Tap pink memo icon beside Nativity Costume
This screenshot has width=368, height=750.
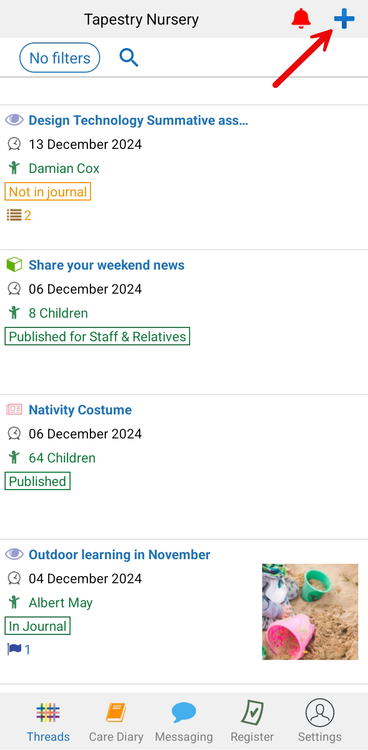point(14,410)
